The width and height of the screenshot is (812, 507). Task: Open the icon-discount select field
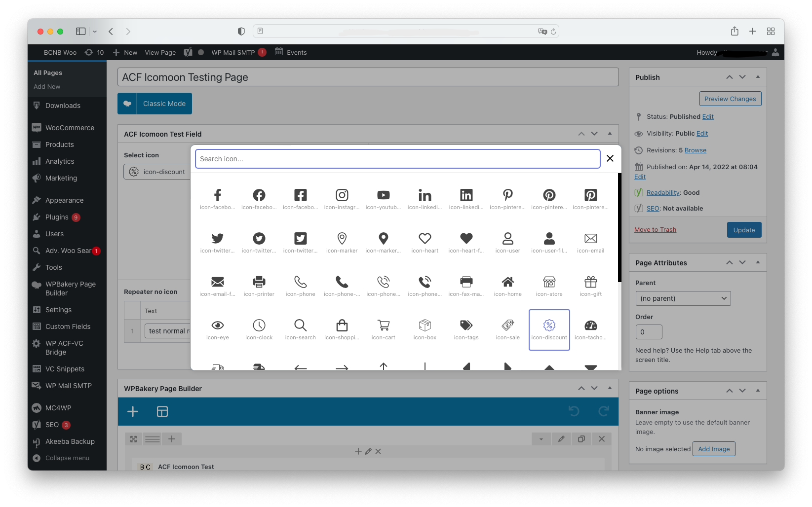[x=157, y=172]
